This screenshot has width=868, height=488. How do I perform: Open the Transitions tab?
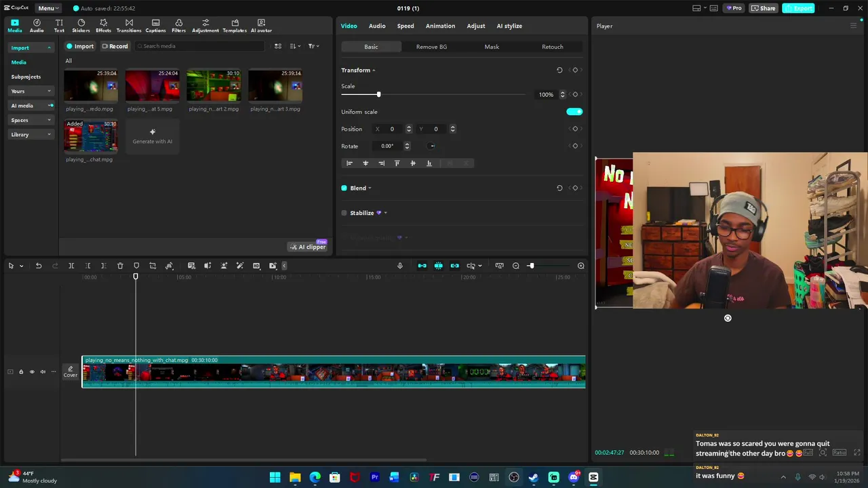[129, 26]
